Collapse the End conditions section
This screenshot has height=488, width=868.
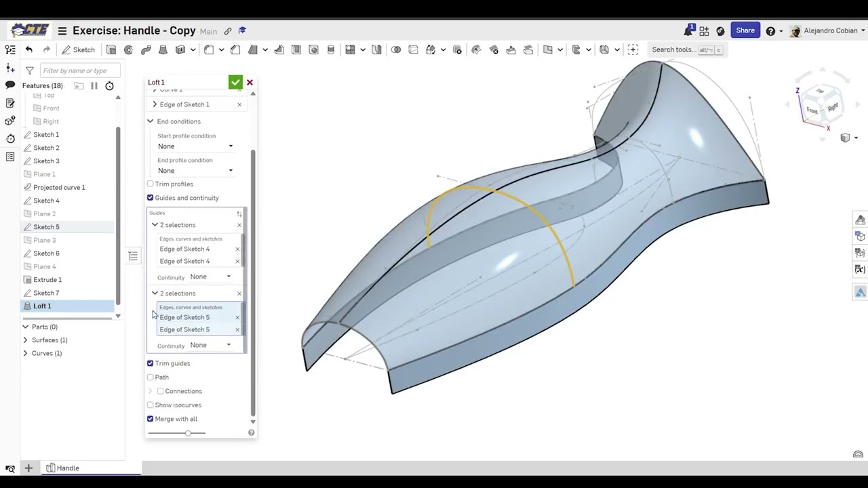point(151,121)
